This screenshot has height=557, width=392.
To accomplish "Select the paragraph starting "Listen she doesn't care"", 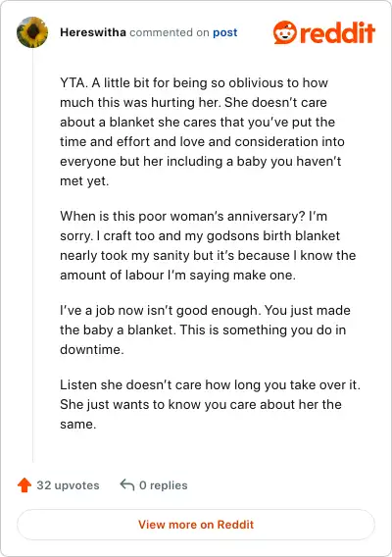I will click(x=210, y=404).
